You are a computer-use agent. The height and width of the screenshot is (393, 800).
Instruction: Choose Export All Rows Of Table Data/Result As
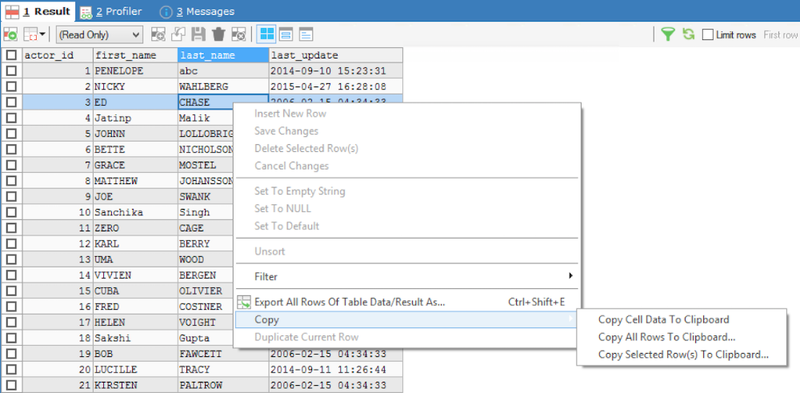[407, 302]
